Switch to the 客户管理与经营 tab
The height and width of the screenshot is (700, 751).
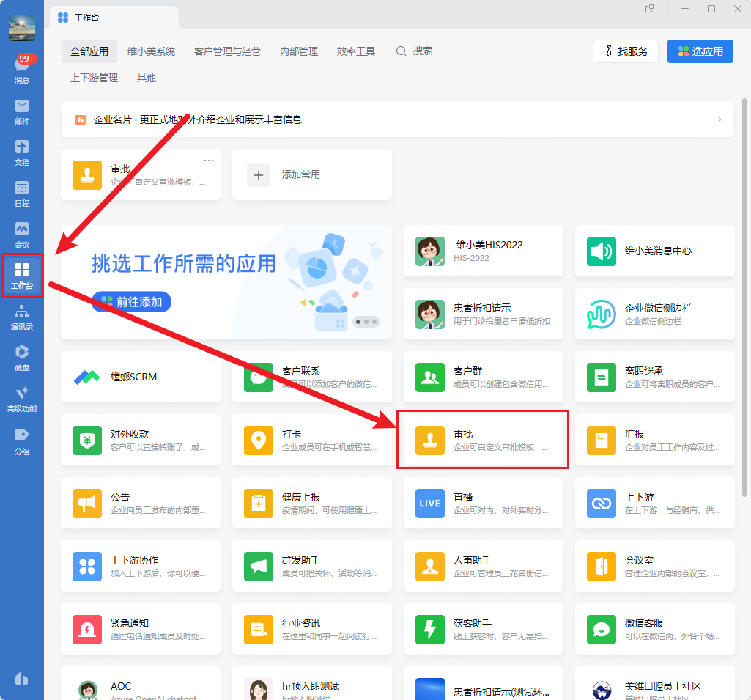point(227,51)
